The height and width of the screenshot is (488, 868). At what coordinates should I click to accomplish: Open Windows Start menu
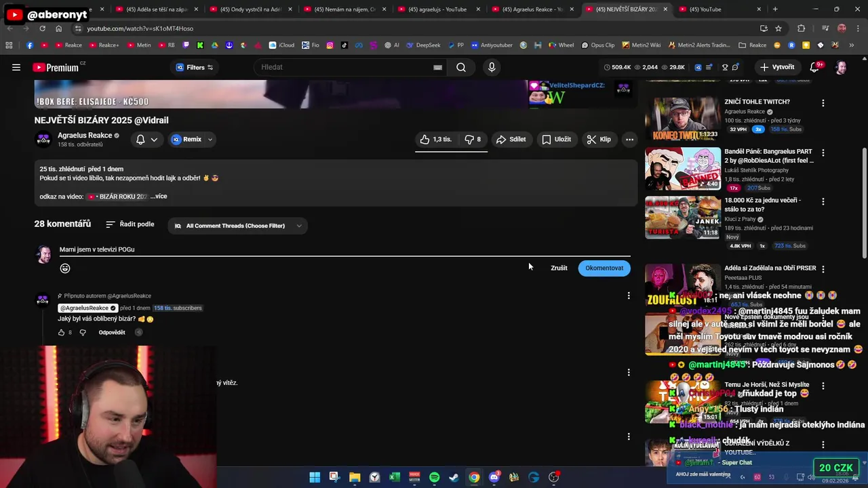pyautogui.click(x=315, y=477)
